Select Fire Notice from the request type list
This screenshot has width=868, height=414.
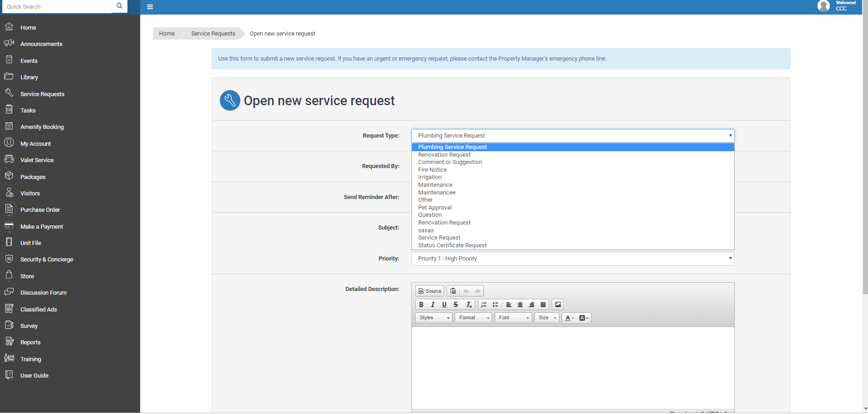pyautogui.click(x=432, y=169)
